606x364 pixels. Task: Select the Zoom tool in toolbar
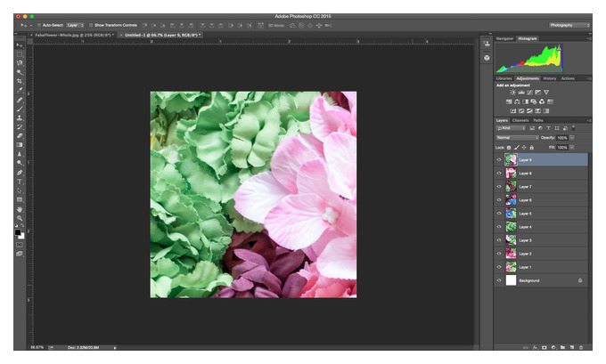[x=20, y=218]
